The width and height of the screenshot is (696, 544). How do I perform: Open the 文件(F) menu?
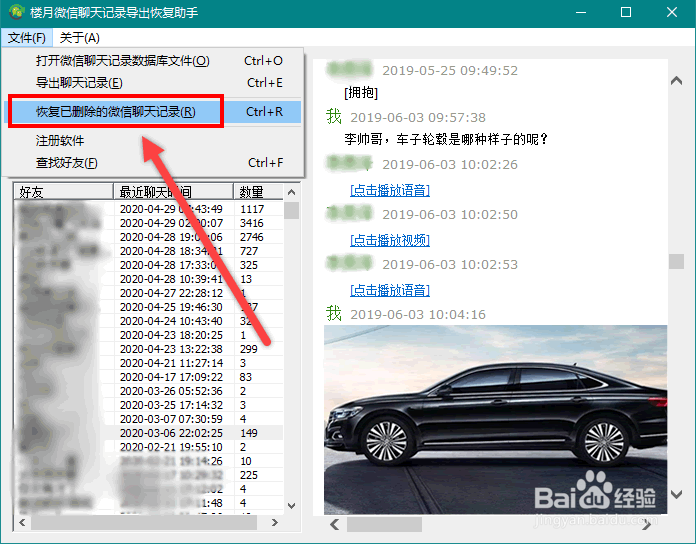pos(27,38)
